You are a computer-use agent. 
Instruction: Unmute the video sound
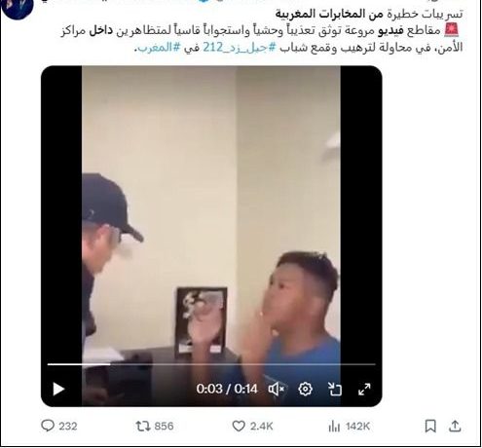pos(277,389)
